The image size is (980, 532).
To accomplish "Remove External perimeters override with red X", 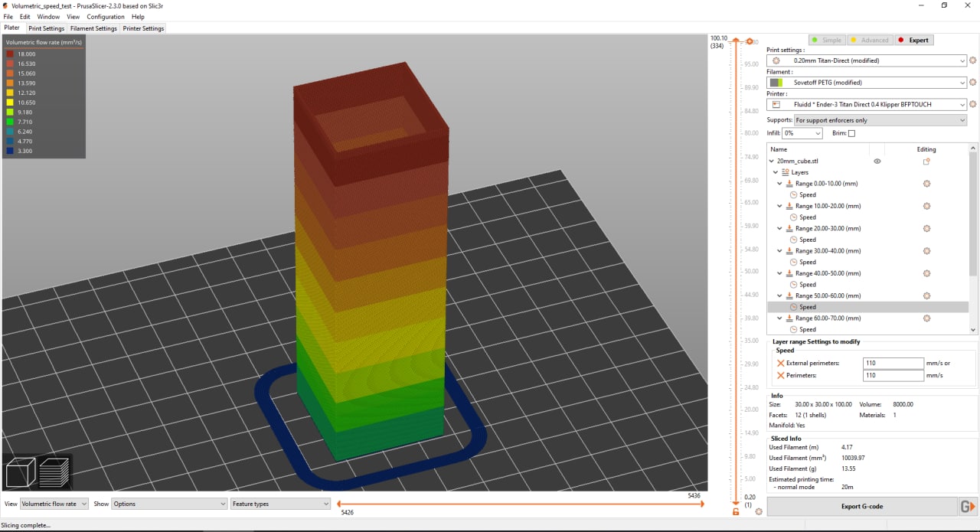I will [x=780, y=364].
